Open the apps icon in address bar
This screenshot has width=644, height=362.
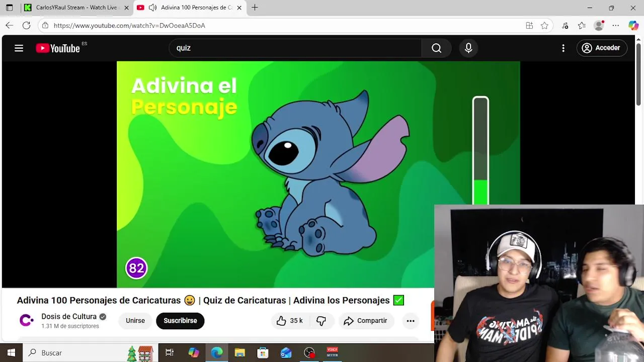529,25
